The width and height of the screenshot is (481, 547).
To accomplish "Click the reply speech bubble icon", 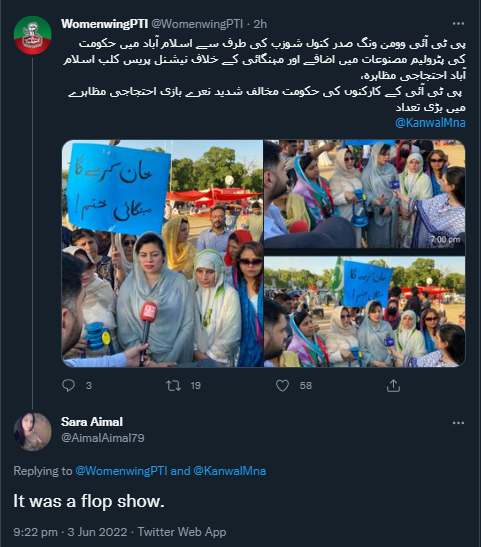I will [x=68, y=385].
